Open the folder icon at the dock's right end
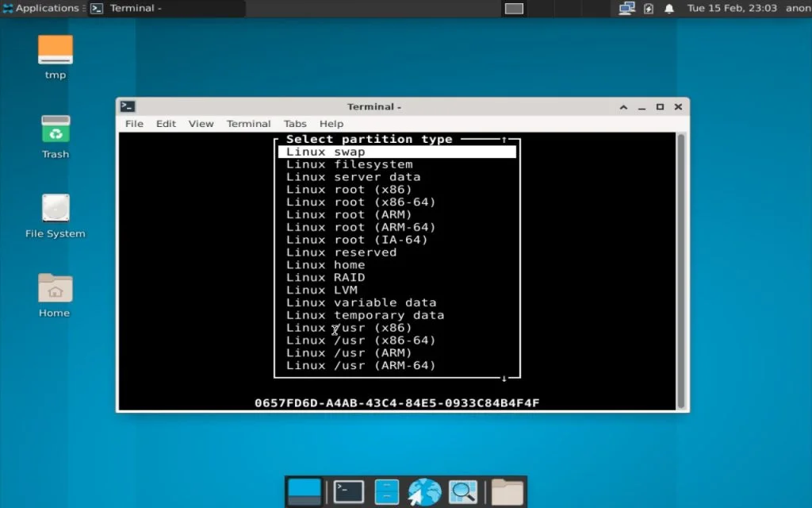This screenshot has width=812, height=508. click(x=505, y=491)
